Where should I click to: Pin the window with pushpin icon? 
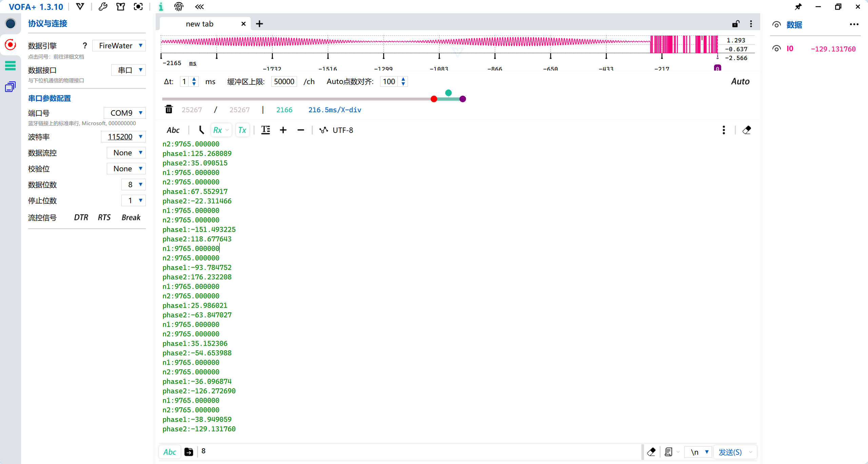click(x=798, y=7)
